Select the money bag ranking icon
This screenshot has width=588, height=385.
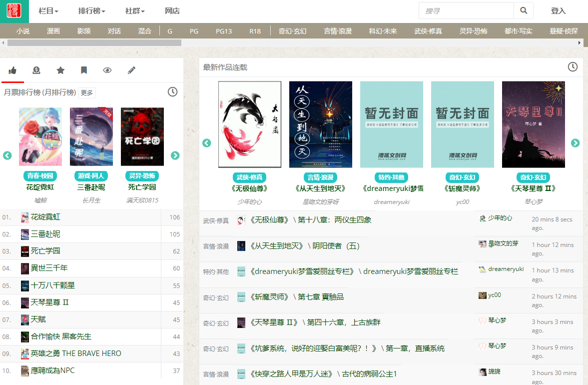point(36,70)
